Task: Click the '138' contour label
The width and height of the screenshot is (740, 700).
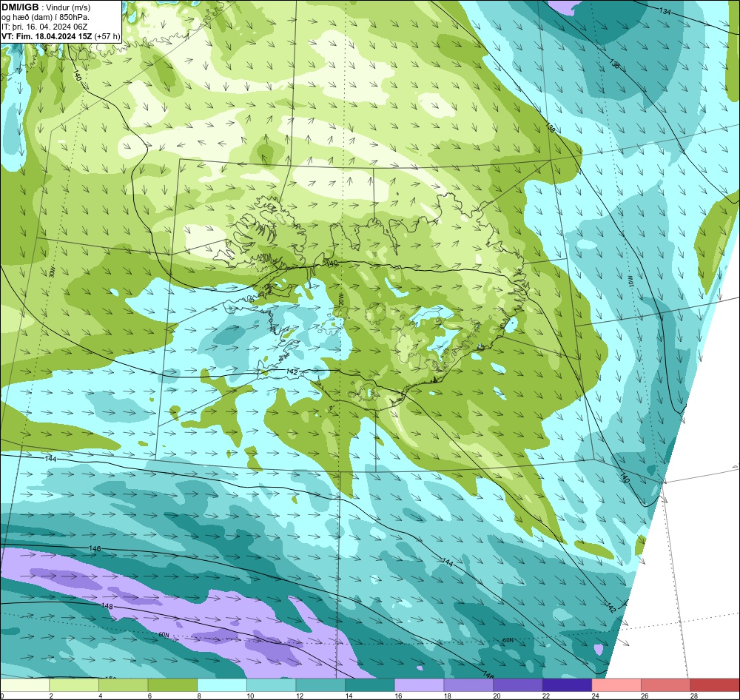Action: tap(550, 127)
